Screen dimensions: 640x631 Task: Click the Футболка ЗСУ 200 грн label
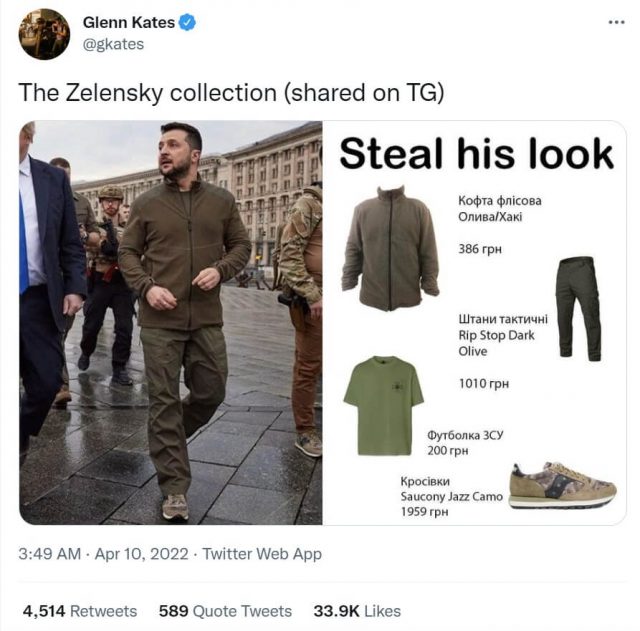[465, 443]
